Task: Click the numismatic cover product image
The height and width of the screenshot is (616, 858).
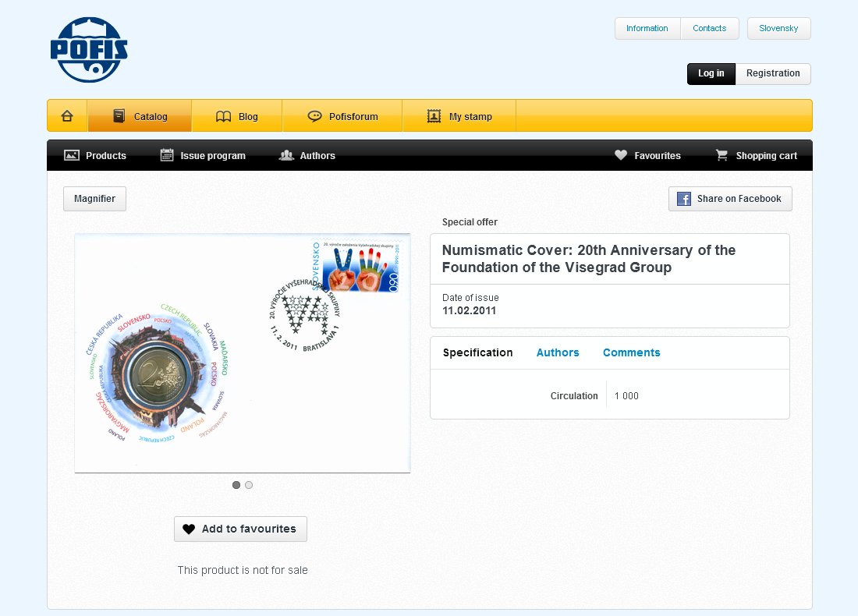Action: click(243, 353)
